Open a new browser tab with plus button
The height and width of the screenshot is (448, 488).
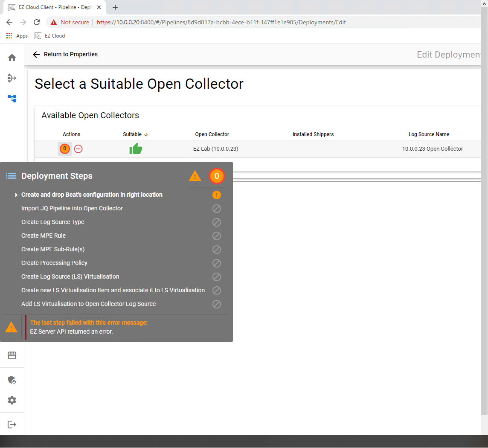[x=115, y=7]
